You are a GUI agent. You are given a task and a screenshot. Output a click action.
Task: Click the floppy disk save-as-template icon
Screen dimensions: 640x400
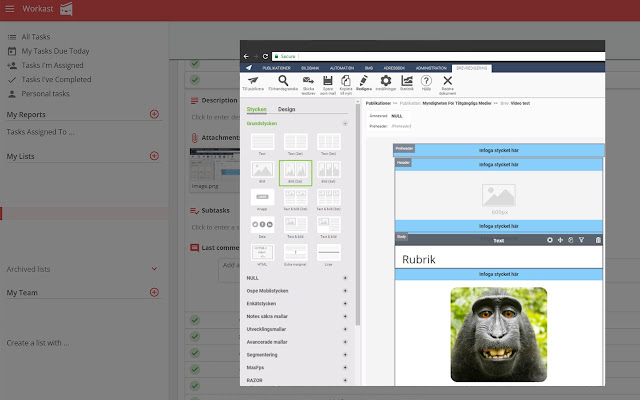pos(328,80)
